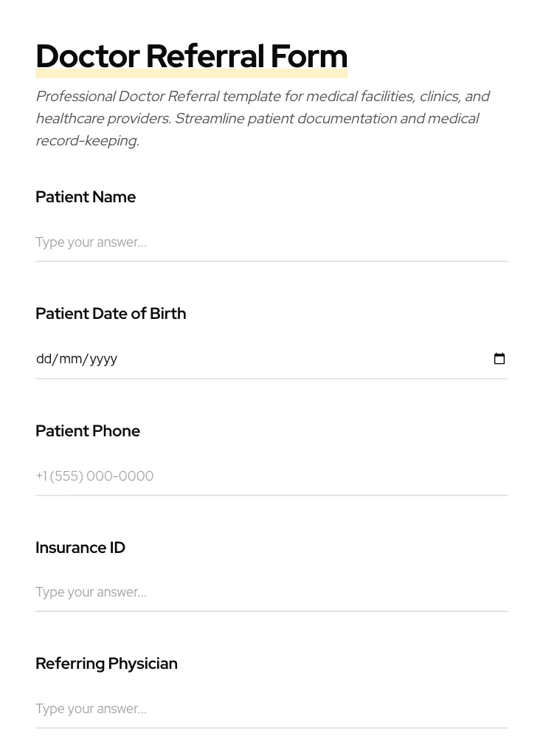The height and width of the screenshot is (756, 543).
Task: Click the Patient Name heading
Action: (x=86, y=197)
